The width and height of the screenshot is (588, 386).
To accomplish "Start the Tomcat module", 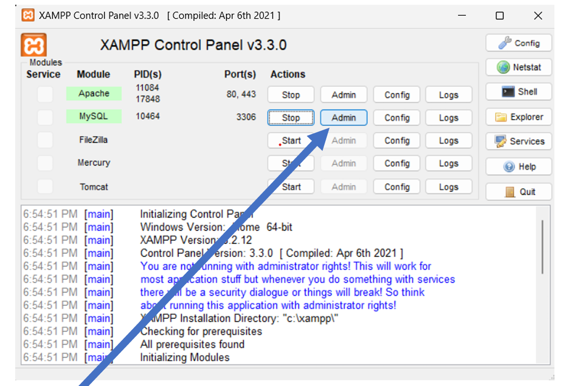I will (x=291, y=187).
